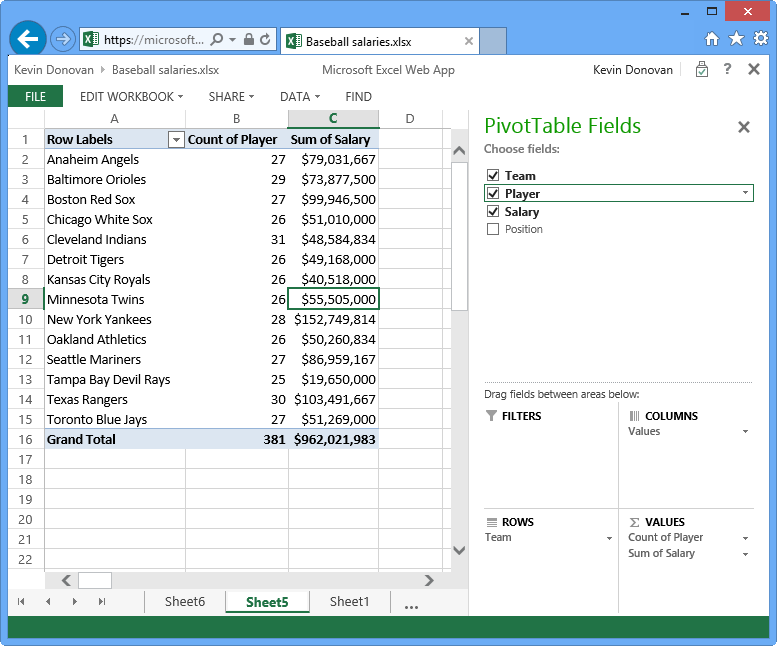Click the Kevin Donovan breadcrumb link
Viewport: 777px width, 646px height.
pos(53,70)
